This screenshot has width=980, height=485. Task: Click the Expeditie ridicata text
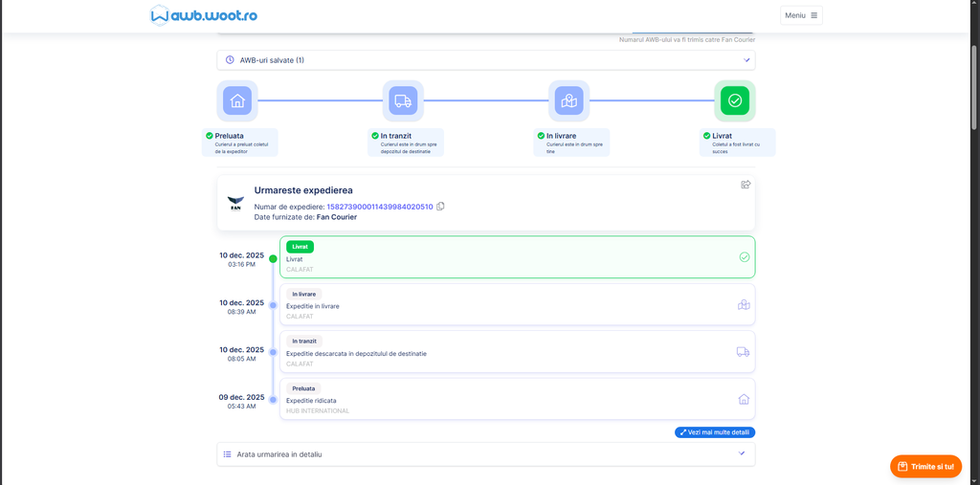point(312,400)
